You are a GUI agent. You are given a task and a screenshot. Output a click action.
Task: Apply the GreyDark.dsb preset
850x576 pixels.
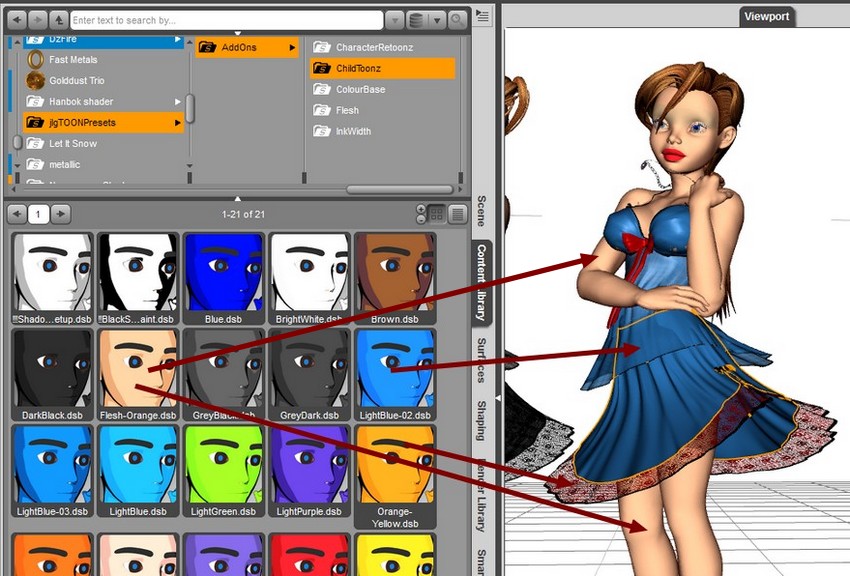point(309,375)
